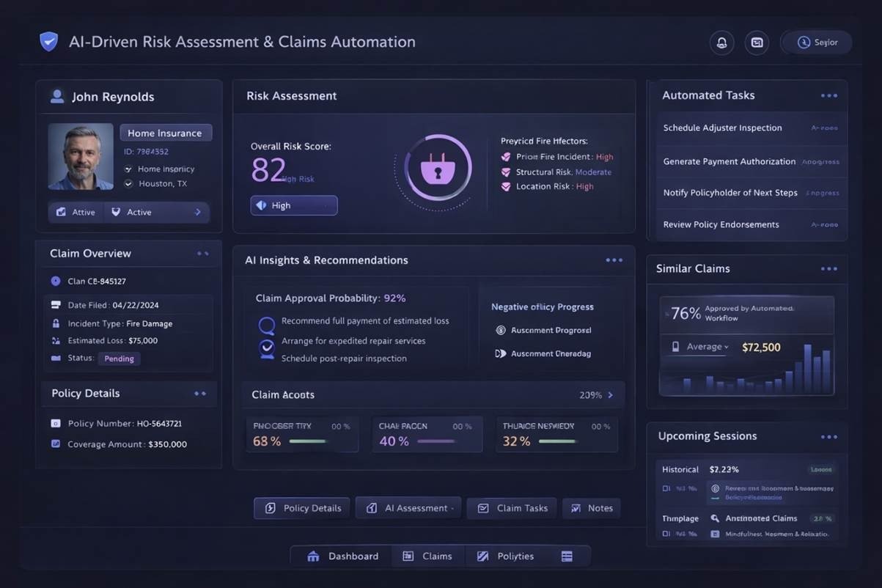Click the Dashboard home icon
Image resolution: width=882 pixels, height=588 pixels.
313,556
